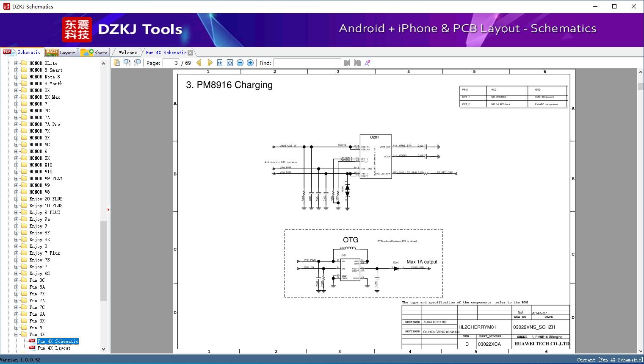Screen dimensions: 644x364
Task: Click the HONOR V10 folder icon
Action: point(24,172)
